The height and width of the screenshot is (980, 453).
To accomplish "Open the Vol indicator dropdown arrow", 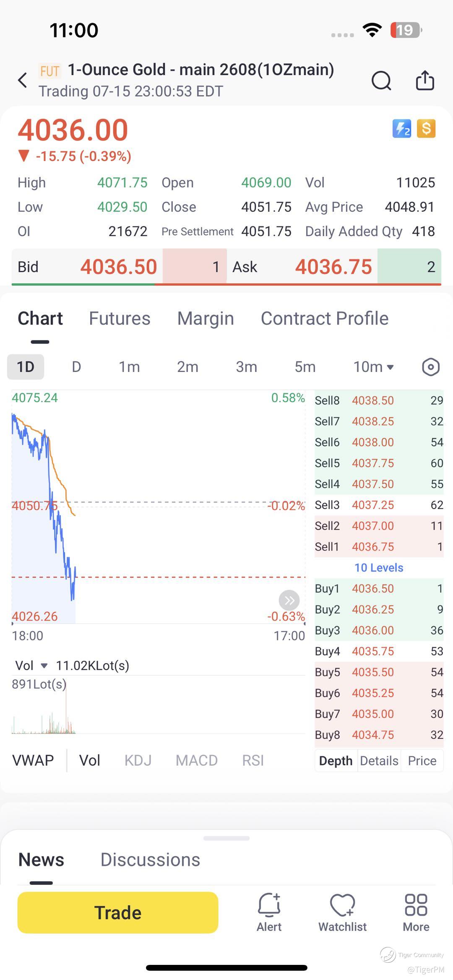I will (44, 665).
